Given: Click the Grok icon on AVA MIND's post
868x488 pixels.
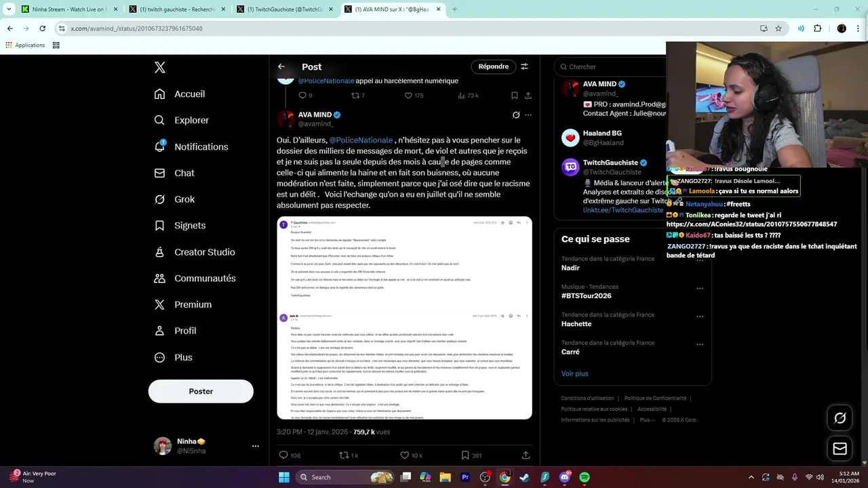Looking at the screenshot, I should coord(516,115).
